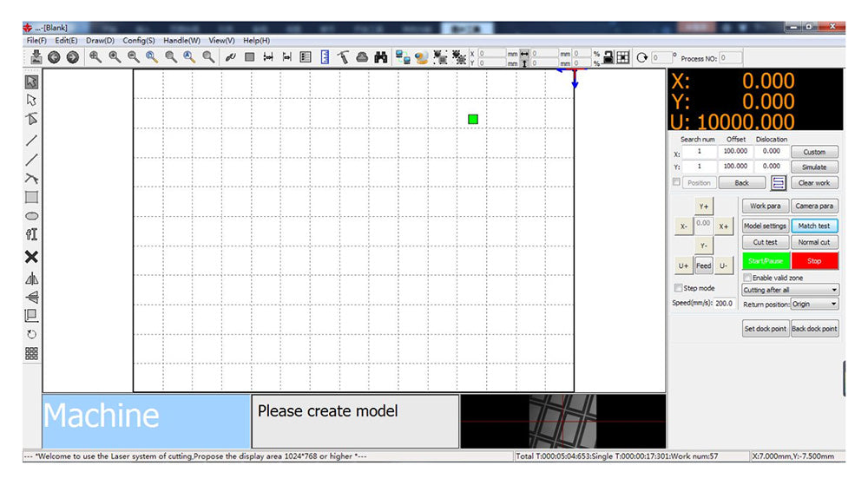This screenshot has height=485, width=868.
Task: Open the Handle(W) menu
Action: [181, 40]
